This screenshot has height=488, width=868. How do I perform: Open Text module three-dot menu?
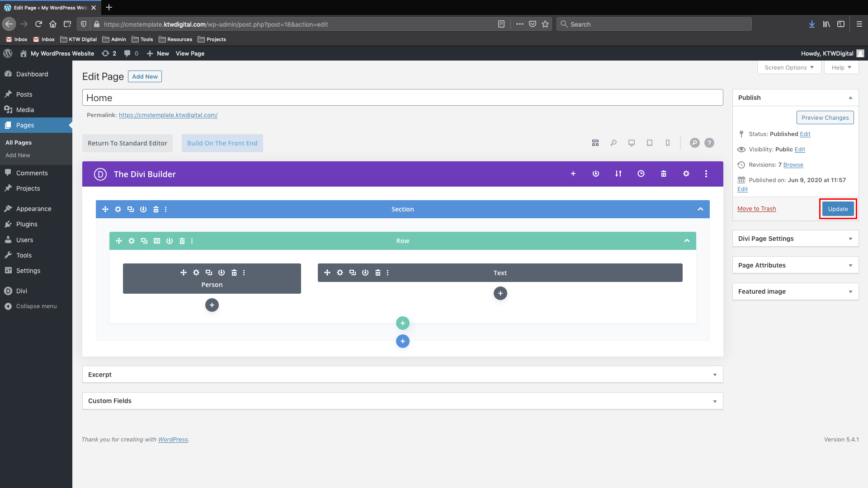[x=388, y=272]
